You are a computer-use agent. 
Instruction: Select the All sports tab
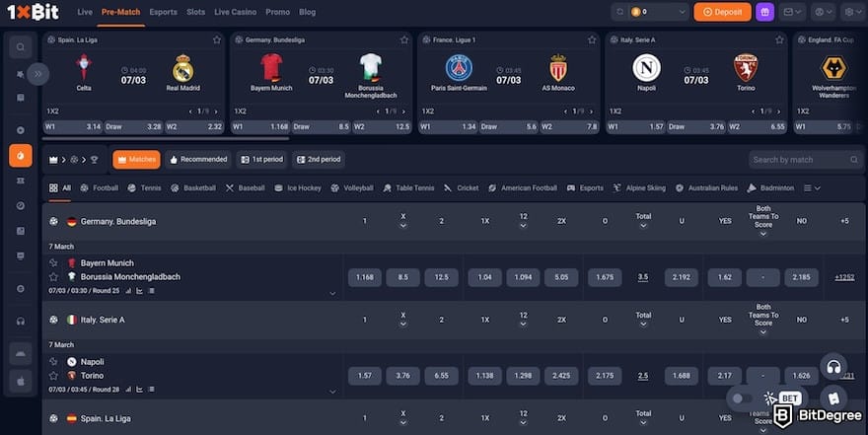(60, 188)
